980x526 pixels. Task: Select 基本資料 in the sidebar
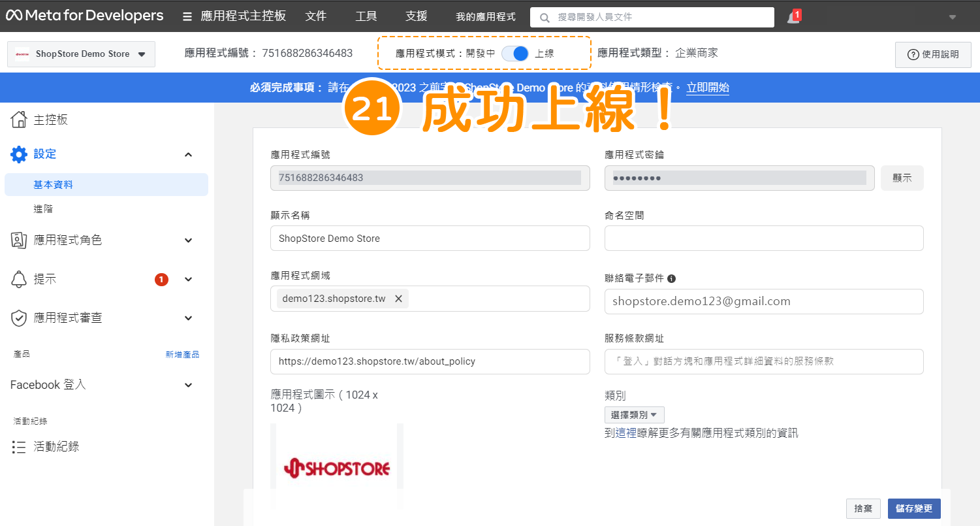tap(106, 185)
